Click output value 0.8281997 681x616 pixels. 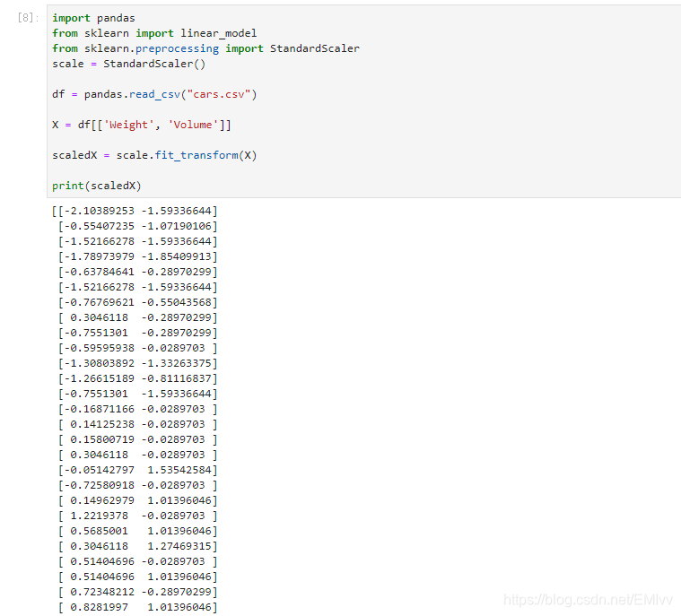[x=99, y=607]
